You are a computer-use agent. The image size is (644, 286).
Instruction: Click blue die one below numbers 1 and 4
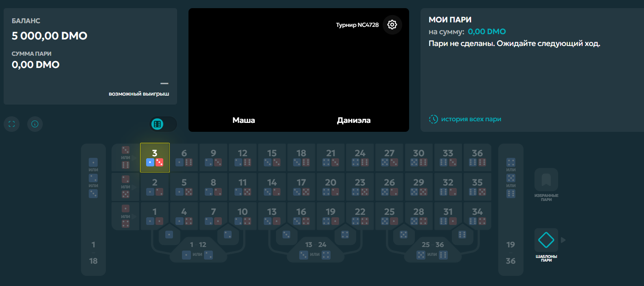click(169, 235)
